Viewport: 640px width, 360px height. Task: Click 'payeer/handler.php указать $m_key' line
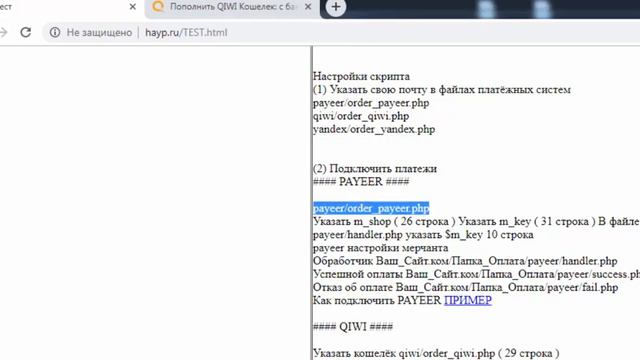tap(423, 235)
